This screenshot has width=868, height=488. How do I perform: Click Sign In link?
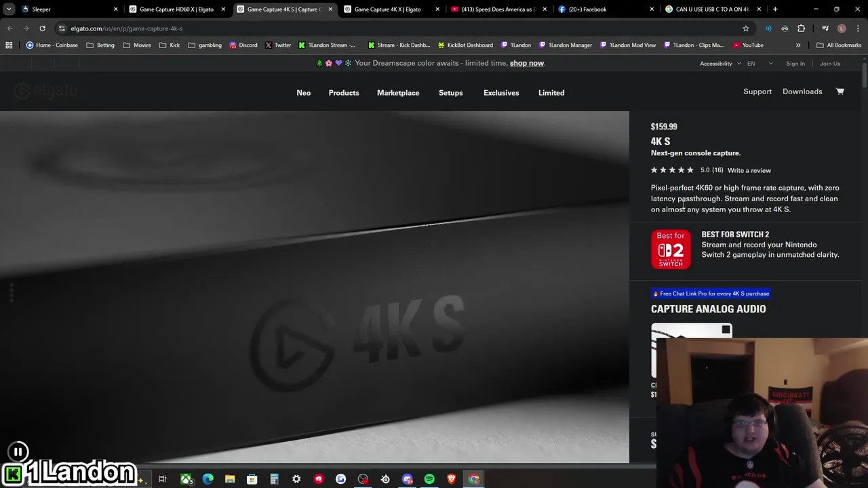coord(795,64)
